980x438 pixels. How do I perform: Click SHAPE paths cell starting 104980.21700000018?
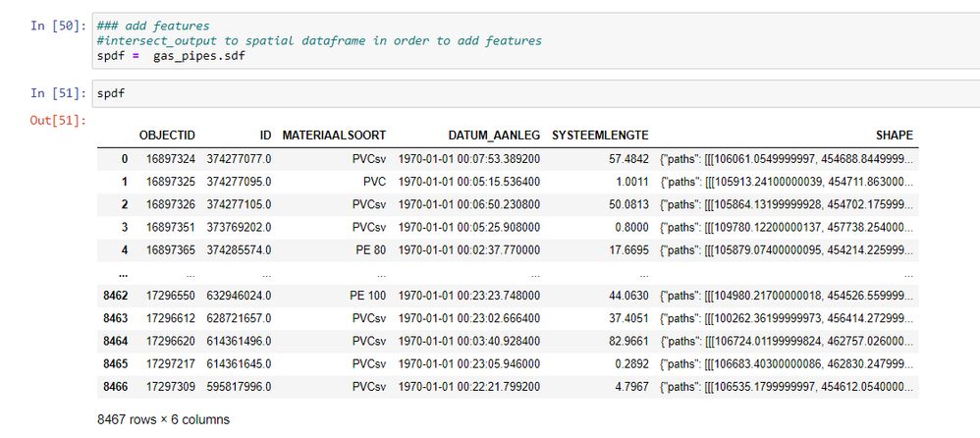[x=787, y=295]
